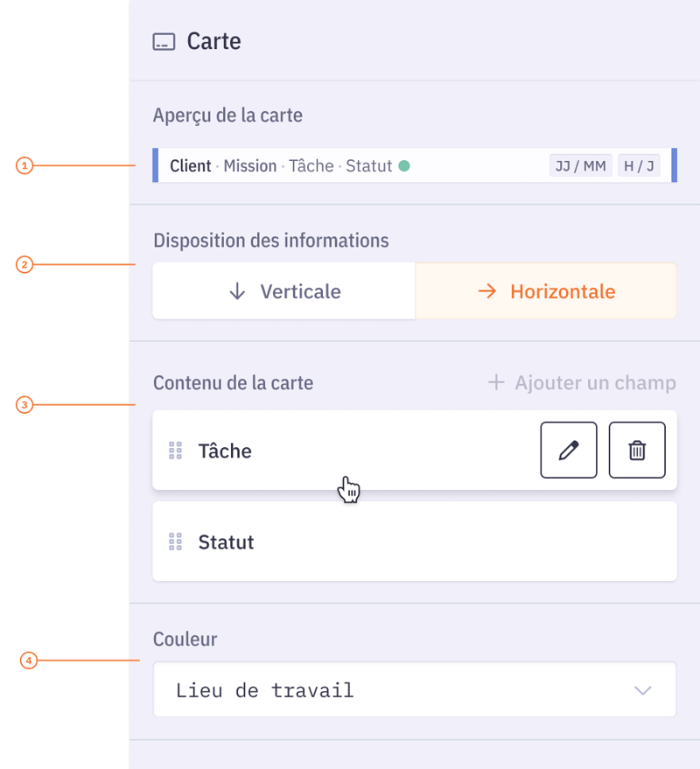
Task: Click the downward arrow inside the Verticale button
Action: pos(235,290)
